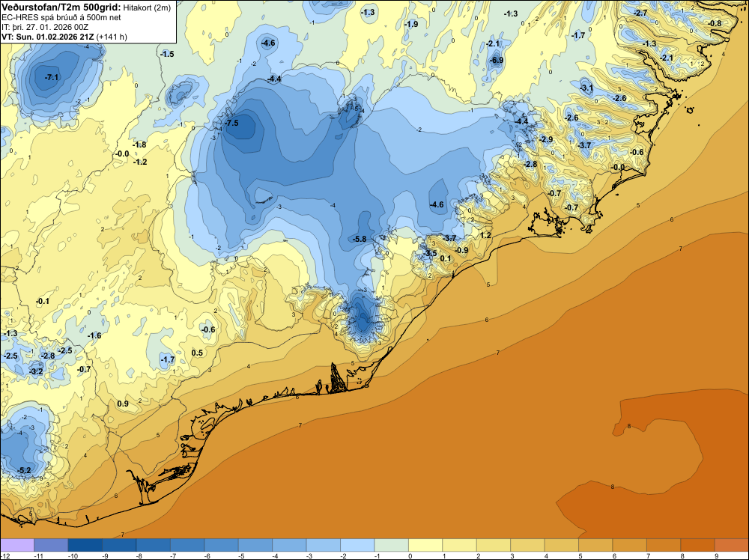This screenshot has width=749, height=560.
Task: Click the -3.1 temperature label
Action: click(x=586, y=88)
